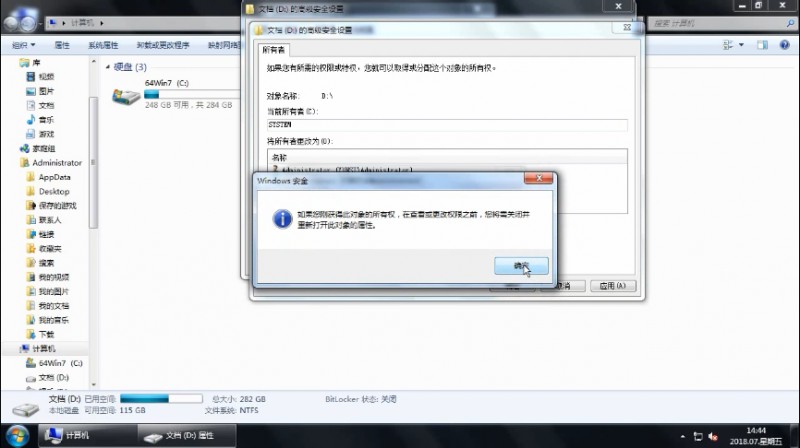Click 卸载或更改程序 in the toolbar
The height and width of the screenshot is (448, 800).
click(163, 45)
